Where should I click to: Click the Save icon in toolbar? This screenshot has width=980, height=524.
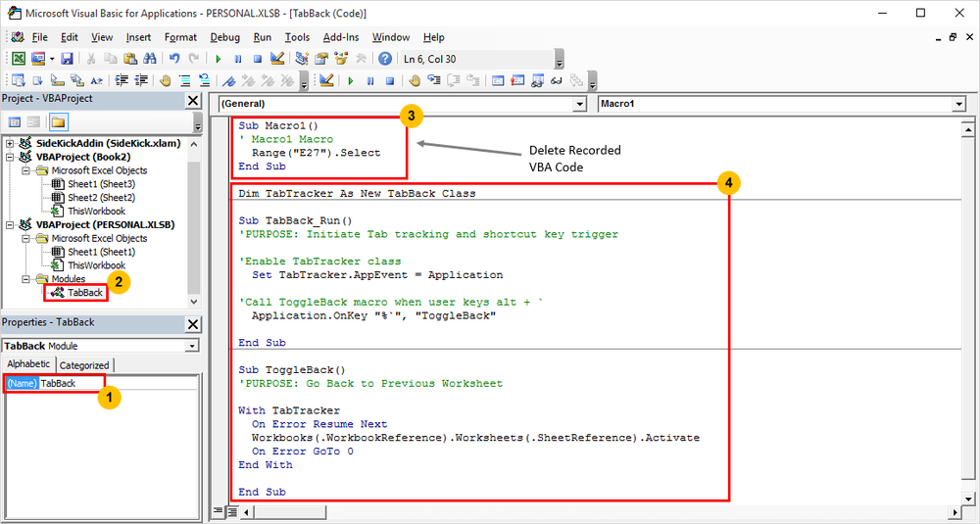(67, 59)
